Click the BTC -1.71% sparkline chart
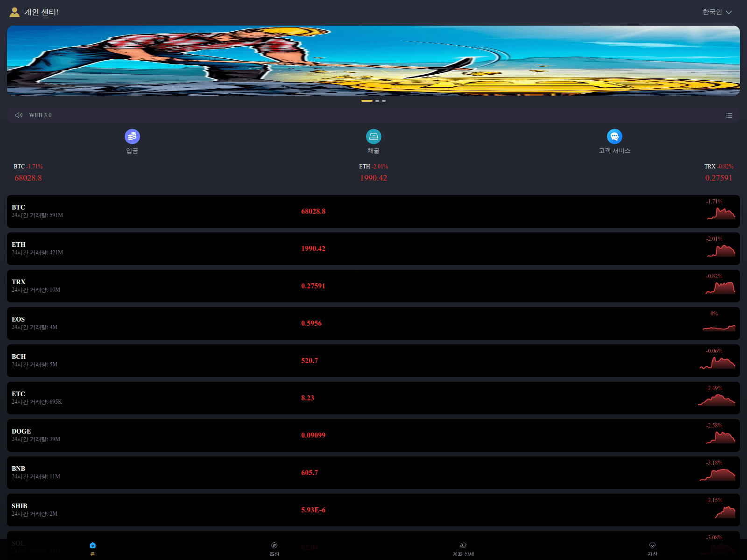This screenshot has height=560, width=747. click(x=721, y=213)
